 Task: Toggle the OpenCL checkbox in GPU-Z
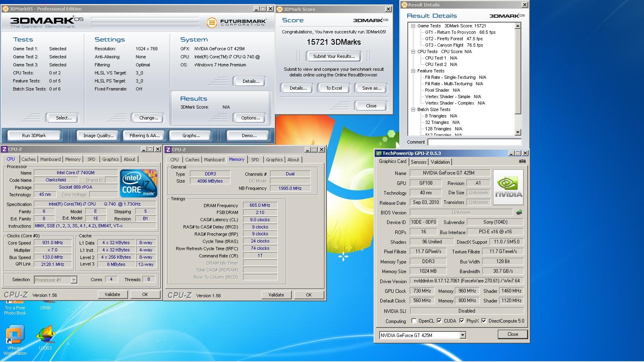tap(414, 321)
